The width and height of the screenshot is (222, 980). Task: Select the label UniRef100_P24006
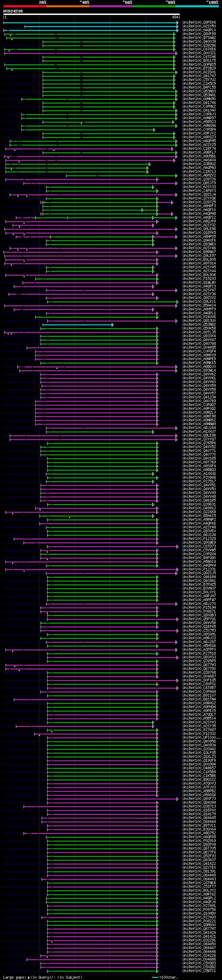[x=199, y=317]
